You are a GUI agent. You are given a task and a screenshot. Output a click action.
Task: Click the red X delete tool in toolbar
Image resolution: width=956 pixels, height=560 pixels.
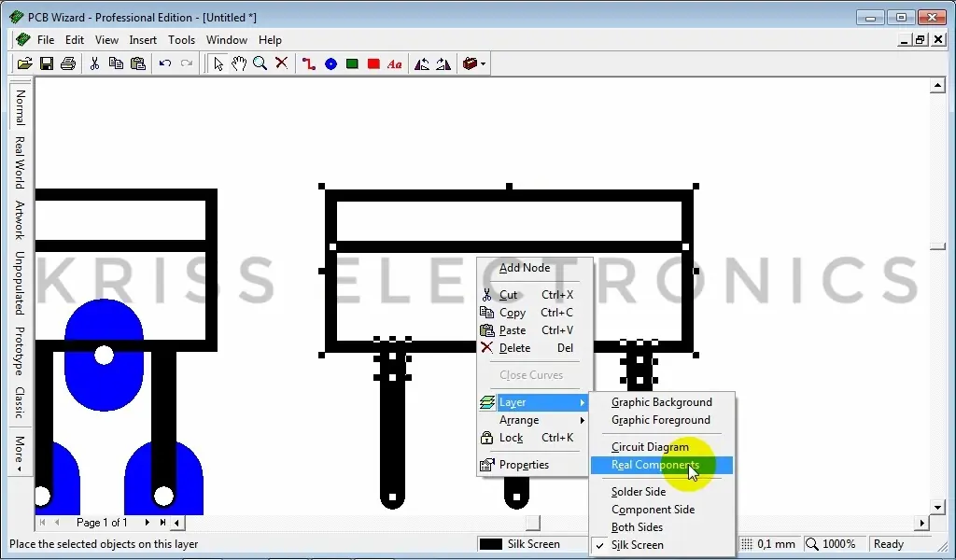point(281,63)
